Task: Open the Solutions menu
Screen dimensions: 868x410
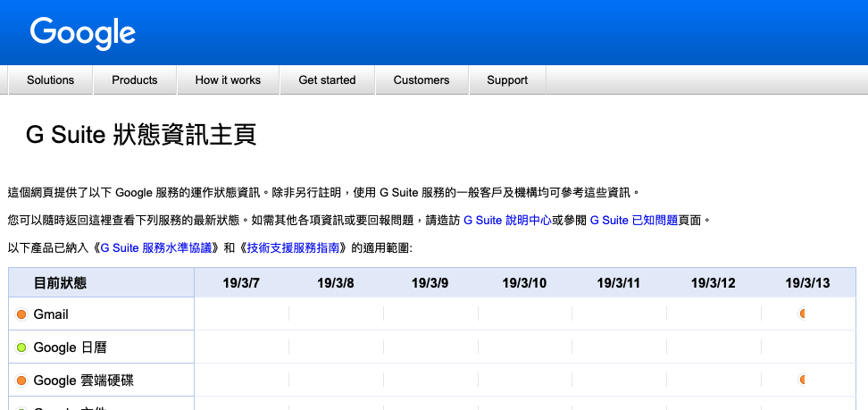Action: pos(50,80)
